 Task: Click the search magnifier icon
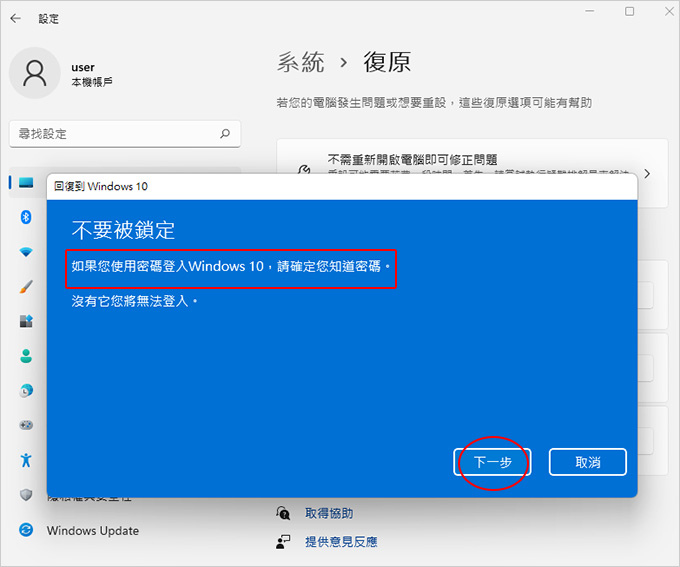225,134
